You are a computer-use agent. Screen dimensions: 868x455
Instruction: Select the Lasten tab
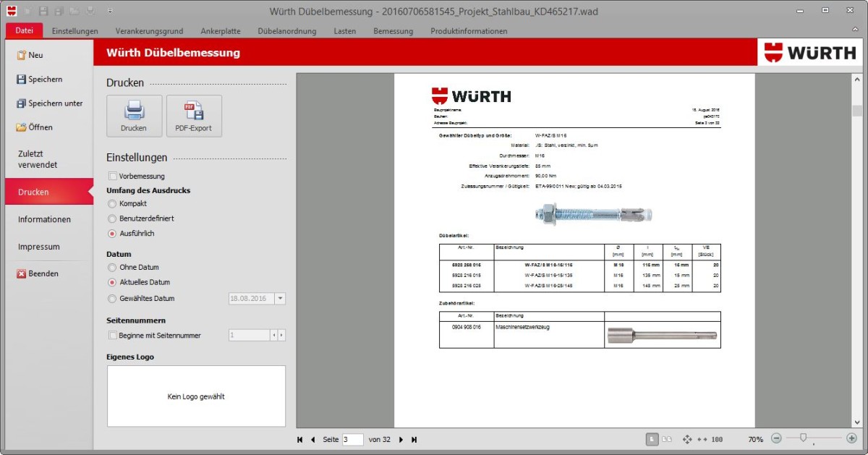[345, 31]
